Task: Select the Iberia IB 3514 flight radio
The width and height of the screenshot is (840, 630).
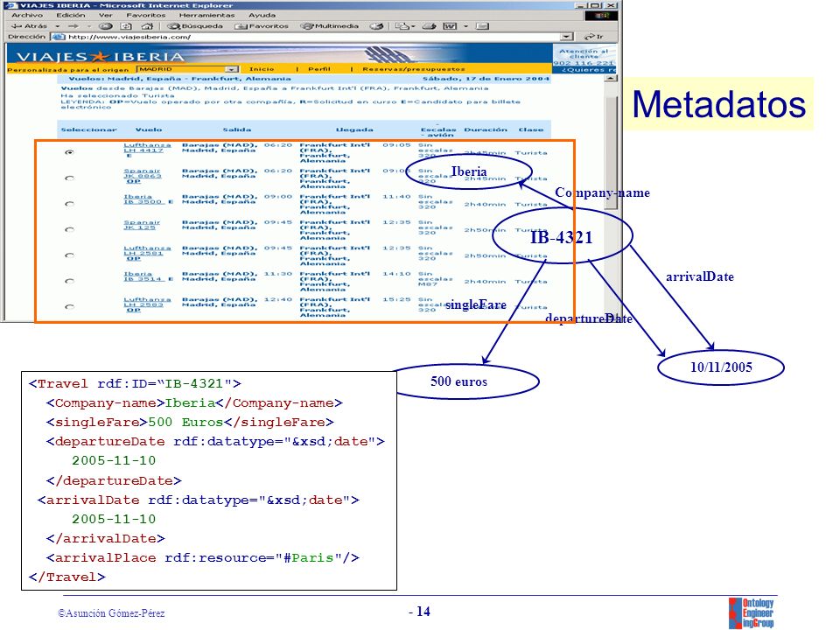Action: [69, 281]
